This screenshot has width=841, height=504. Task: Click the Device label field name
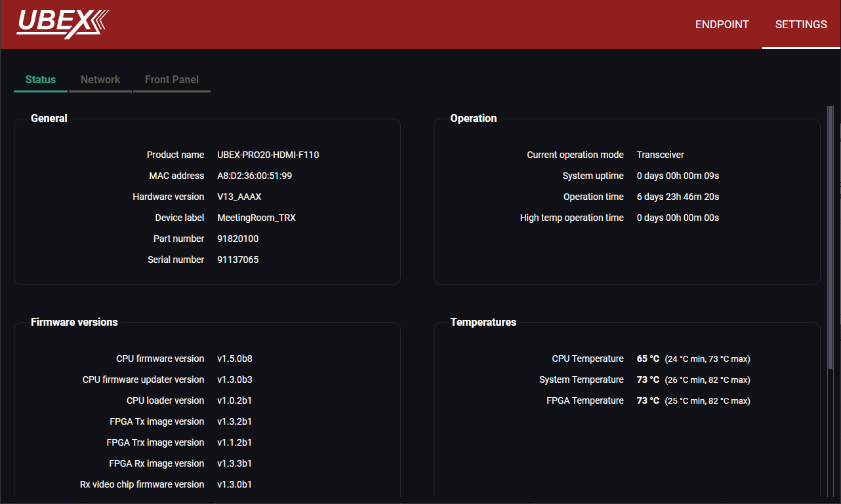click(180, 218)
